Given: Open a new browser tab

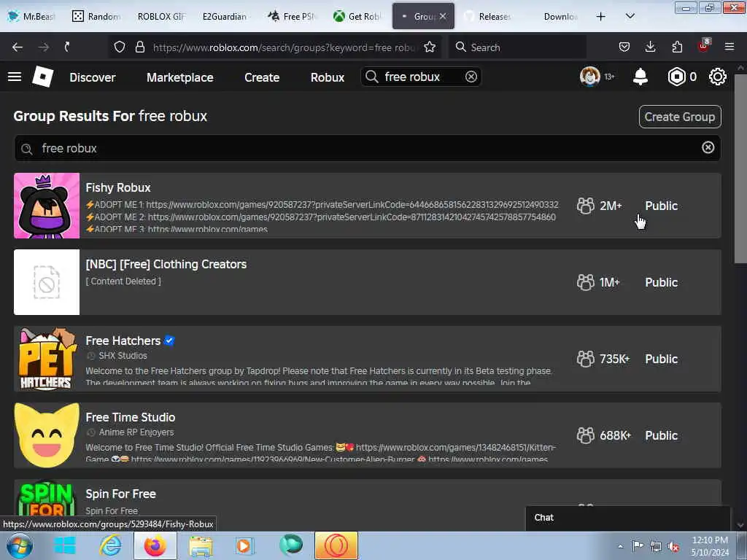Looking at the screenshot, I should tap(601, 17).
